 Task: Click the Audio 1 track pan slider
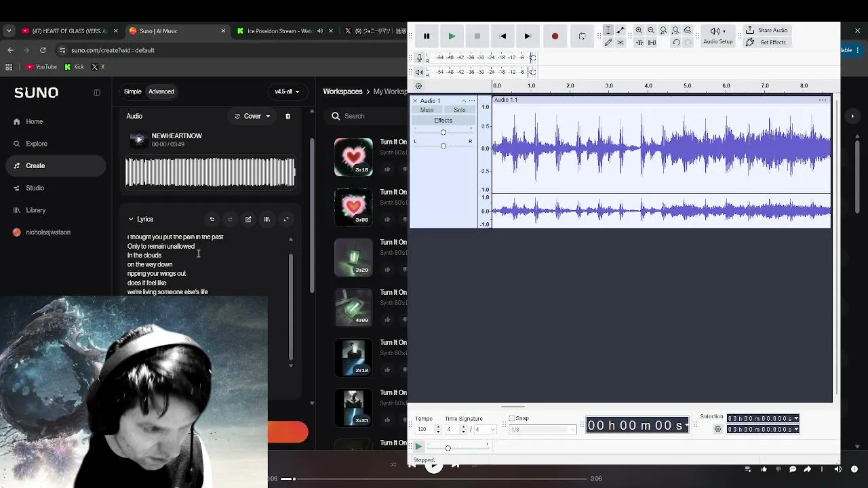click(443, 146)
